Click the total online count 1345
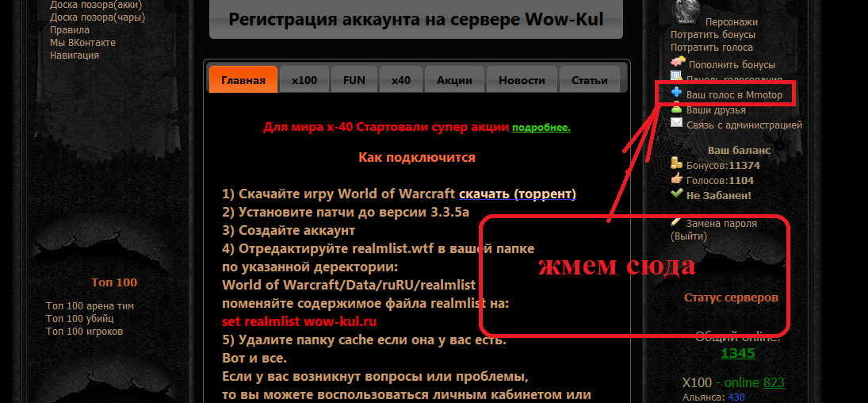 coord(738,353)
